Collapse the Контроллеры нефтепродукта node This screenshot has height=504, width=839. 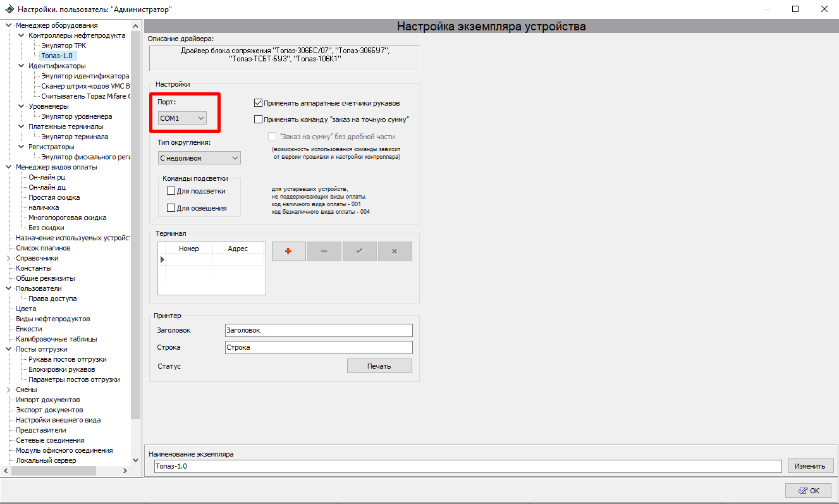click(x=21, y=35)
